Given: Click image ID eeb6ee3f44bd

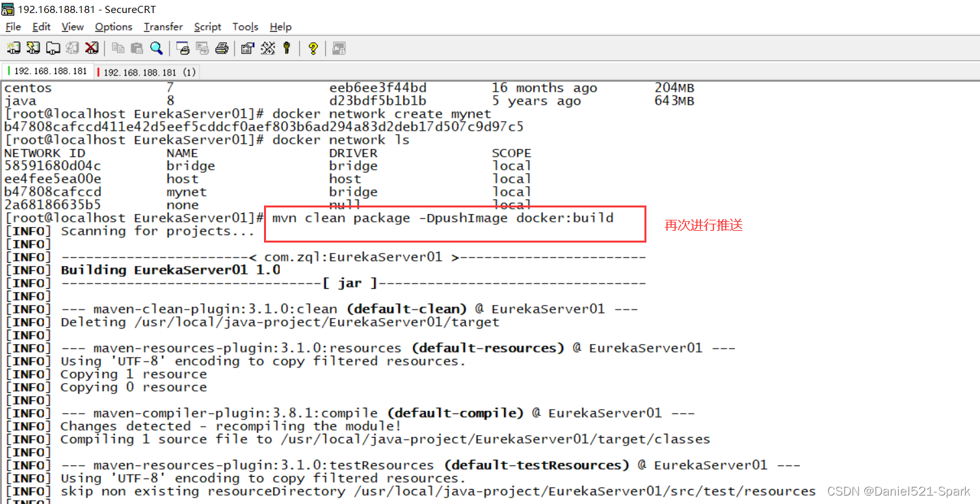Looking at the screenshot, I should [378, 88].
